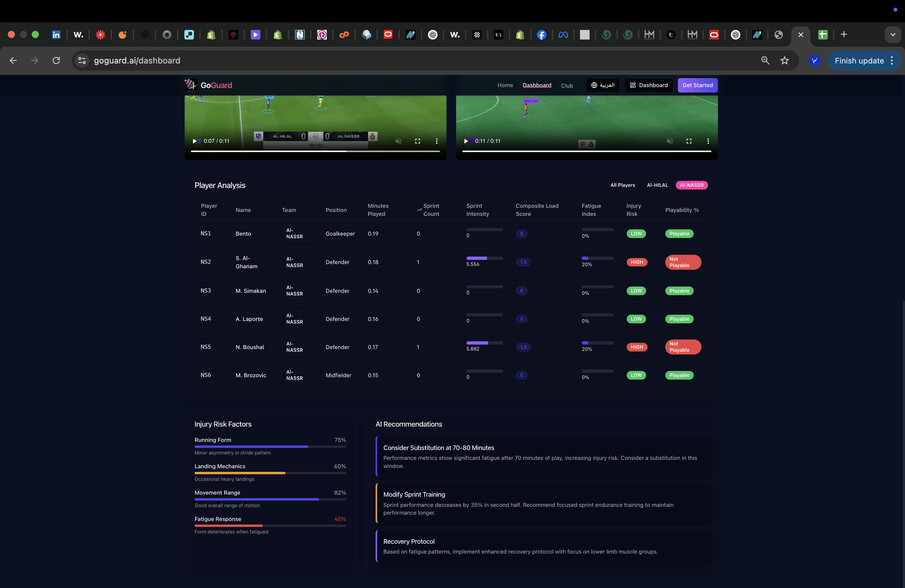The width and height of the screenshot is (905, 588).
Task: Play the left match video
Action: click(x=195, y=141)
